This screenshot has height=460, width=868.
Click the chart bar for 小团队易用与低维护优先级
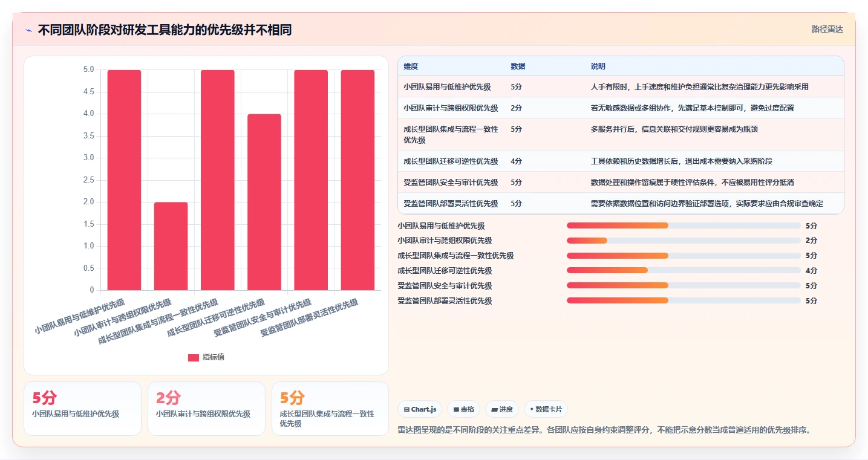point(125,180)
